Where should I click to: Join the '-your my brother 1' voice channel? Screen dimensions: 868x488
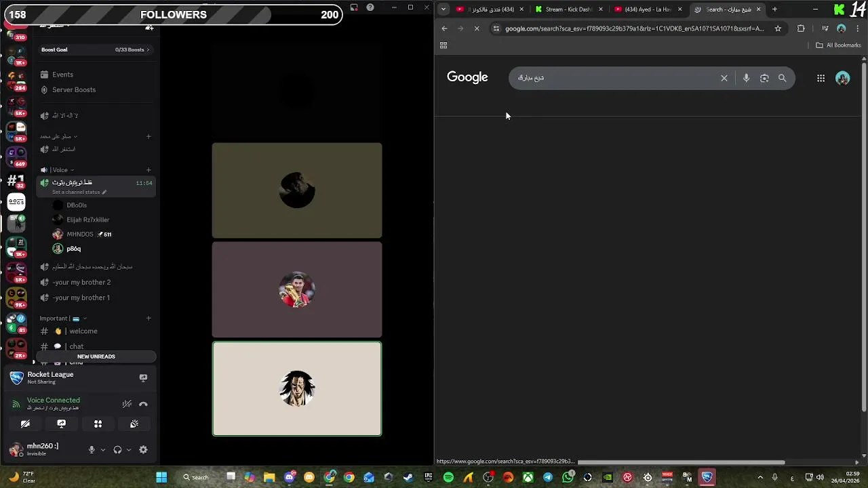[x=81, y=298]
